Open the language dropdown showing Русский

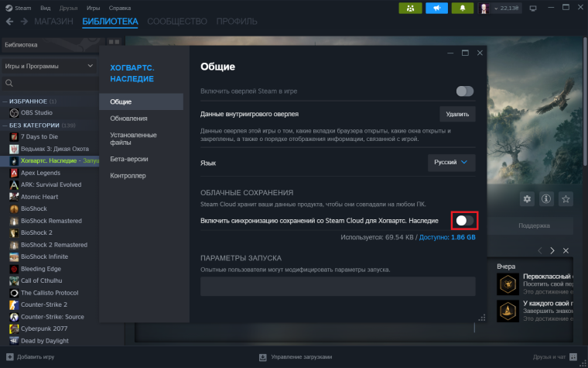point(452,163)
